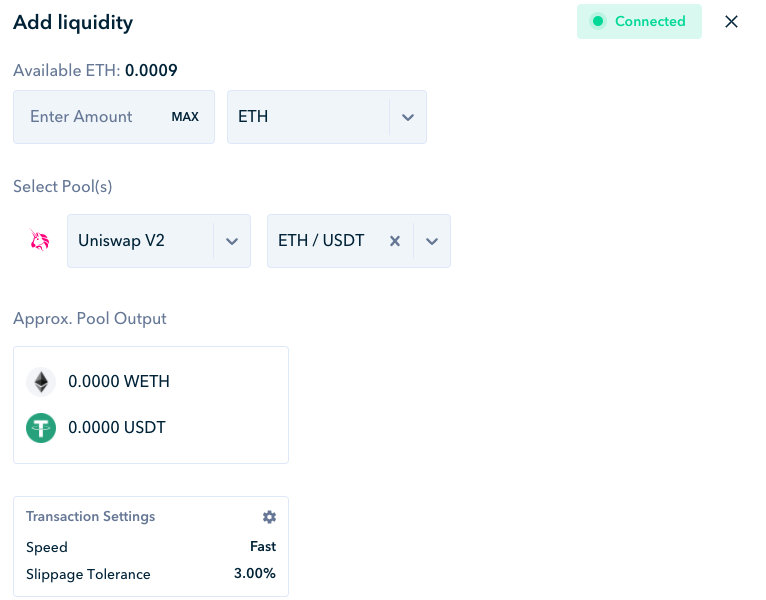Image resolution: width=766 pixels, height=600 pixels.
Task: Click the Add liquidity title
Action: [73, 22]
